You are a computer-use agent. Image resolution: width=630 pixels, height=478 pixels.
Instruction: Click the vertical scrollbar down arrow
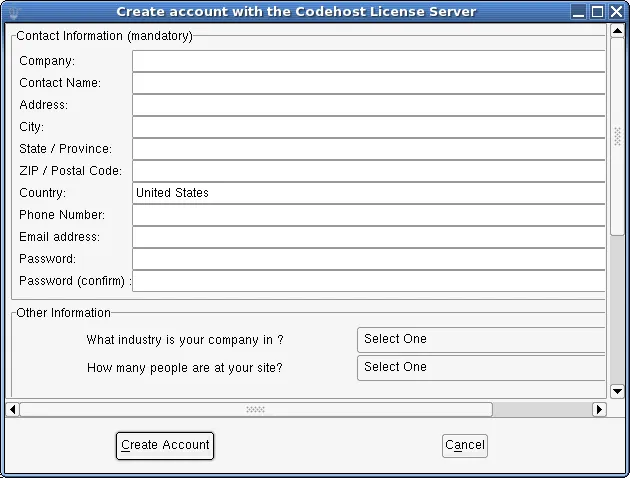(x=617, y=391)
